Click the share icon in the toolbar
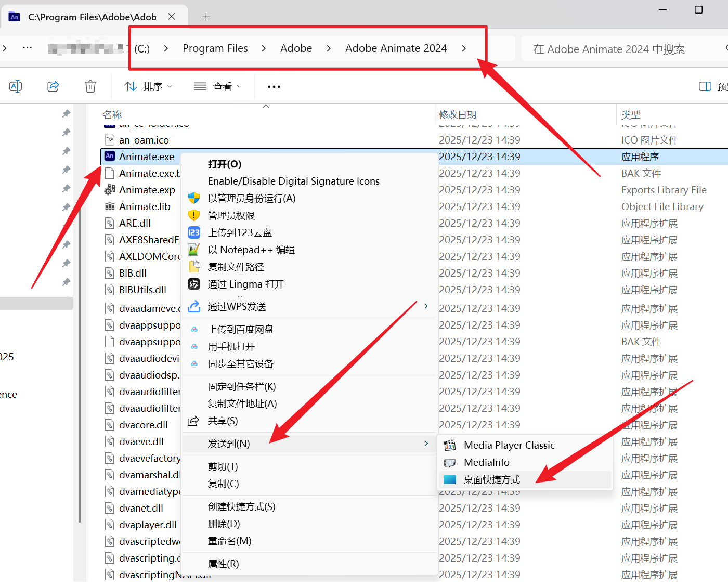 tap(53, 86)
